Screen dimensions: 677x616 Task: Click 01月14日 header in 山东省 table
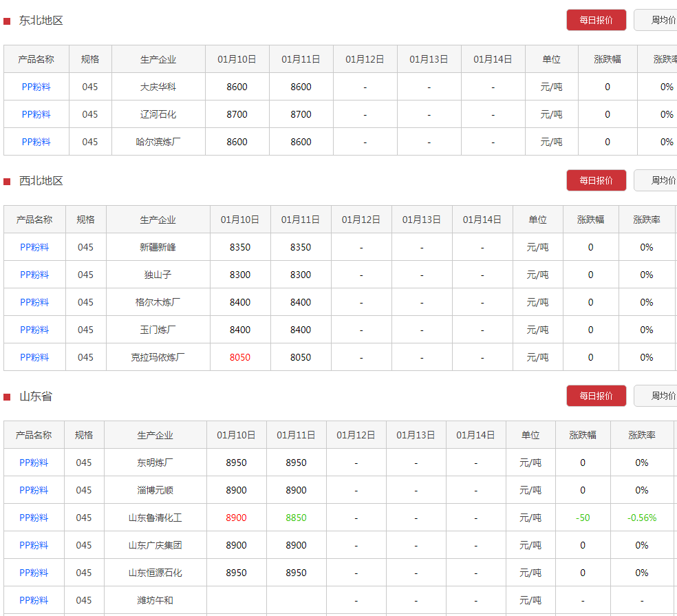point(475,435)
